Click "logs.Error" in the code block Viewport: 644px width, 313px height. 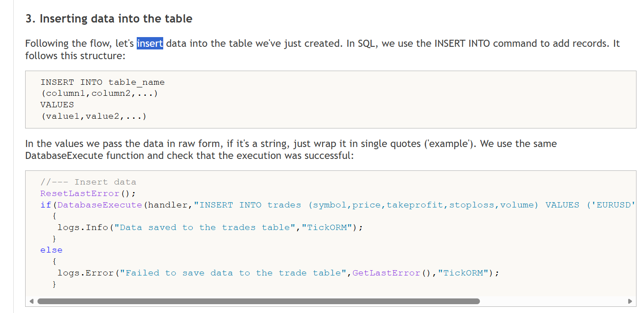click(86, 273)
